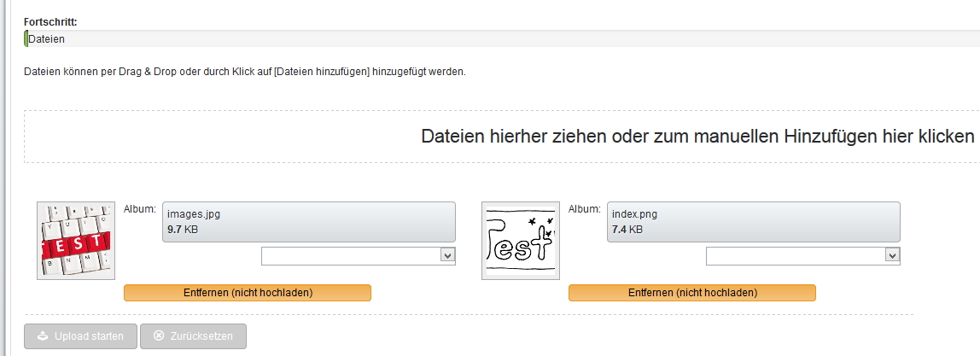Click the circled X icon on Zurücksetzen
The width and height of the screenshot is (980, 356).
click(x=158, y=336)
